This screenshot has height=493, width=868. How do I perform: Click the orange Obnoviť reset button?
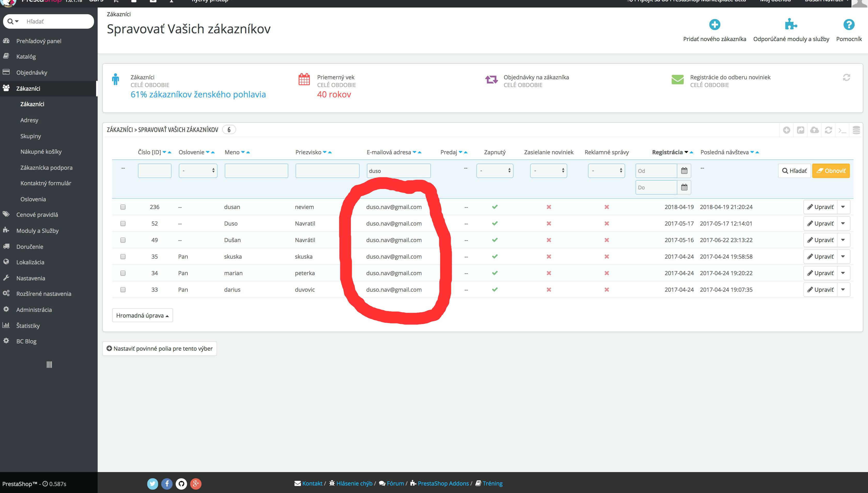[x=831, y=171]
